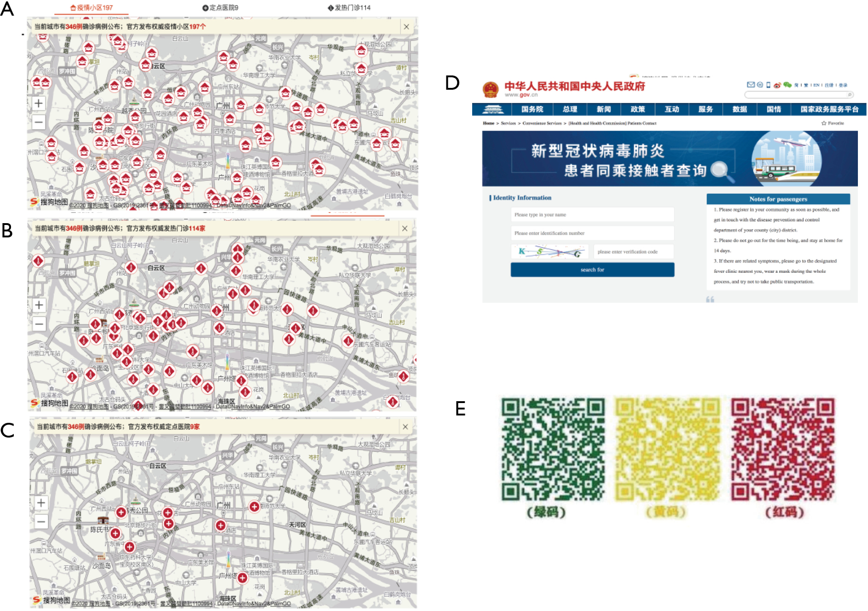Image resolution: width=868 pixels, height=611 pixels.
Task: Zoom in on the designated hospital map C
Action: pyautogui.click(x=41, y=502)
